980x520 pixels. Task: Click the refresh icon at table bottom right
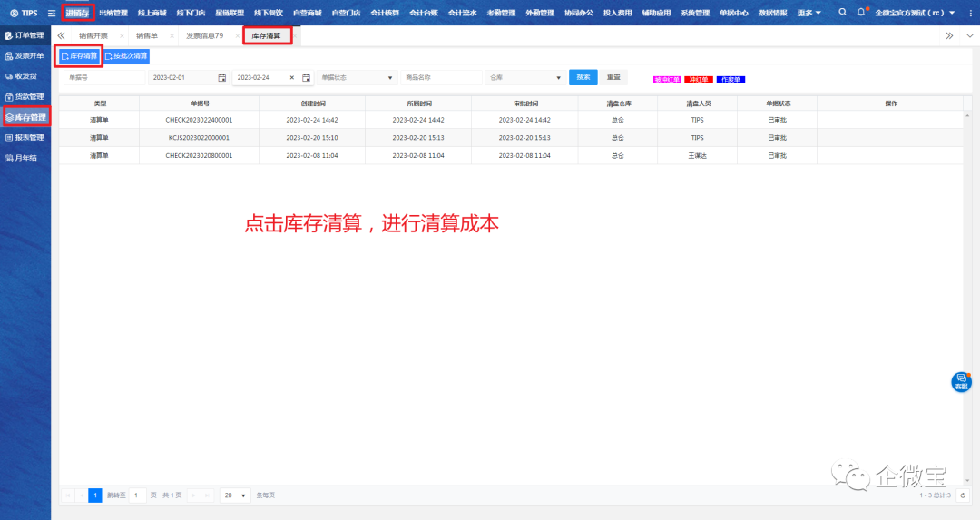(x=963, y=495)
